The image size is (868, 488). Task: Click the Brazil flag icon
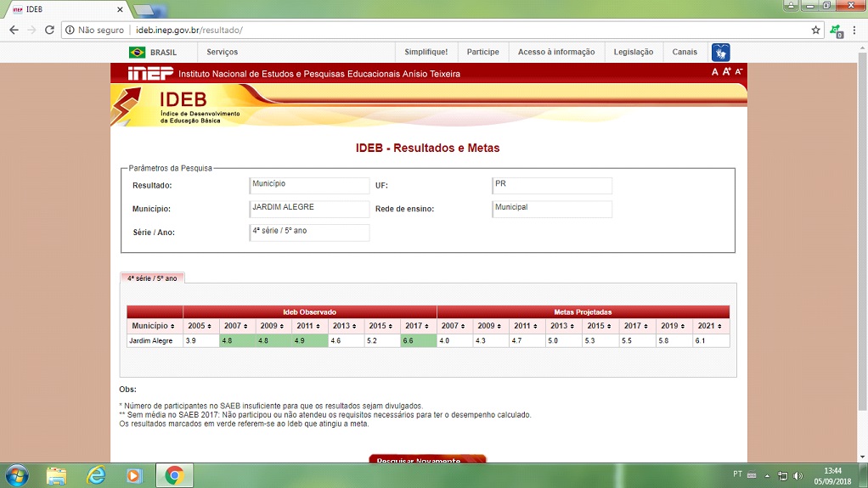(x=137, y=52)
